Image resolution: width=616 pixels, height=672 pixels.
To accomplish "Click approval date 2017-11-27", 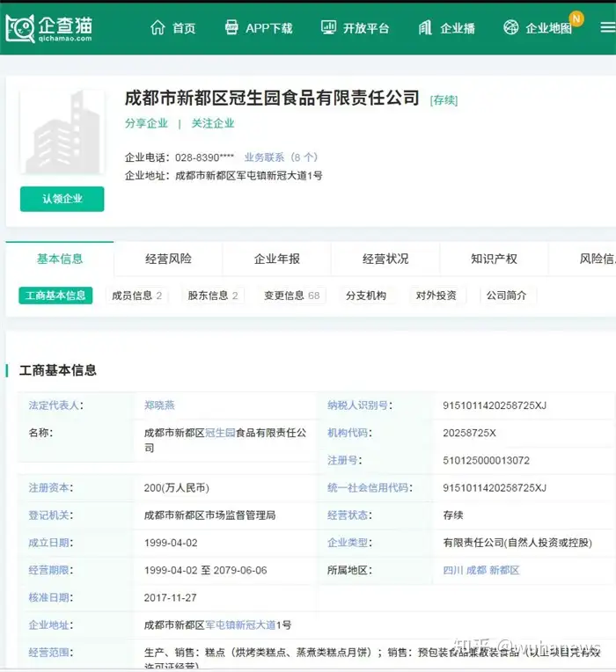I will [x=170, y=597].
